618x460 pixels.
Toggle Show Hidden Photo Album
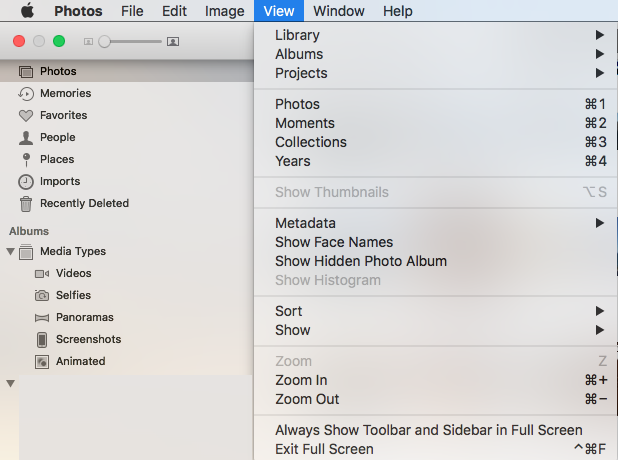(436, 261)
